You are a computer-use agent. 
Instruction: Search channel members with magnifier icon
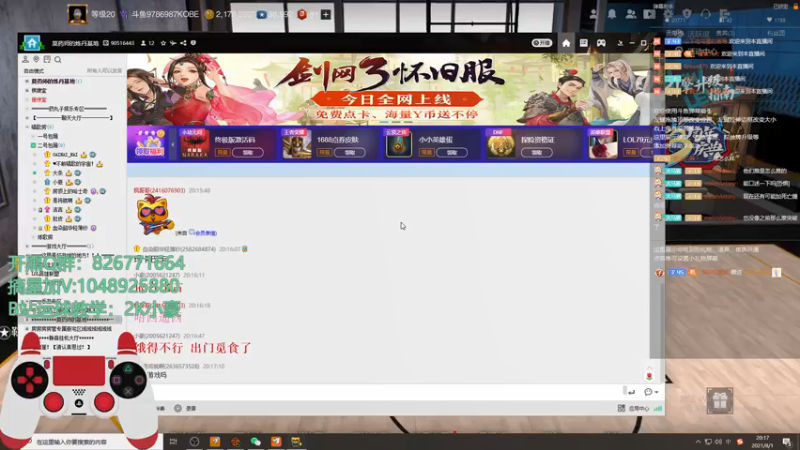[x=58, y=60]
